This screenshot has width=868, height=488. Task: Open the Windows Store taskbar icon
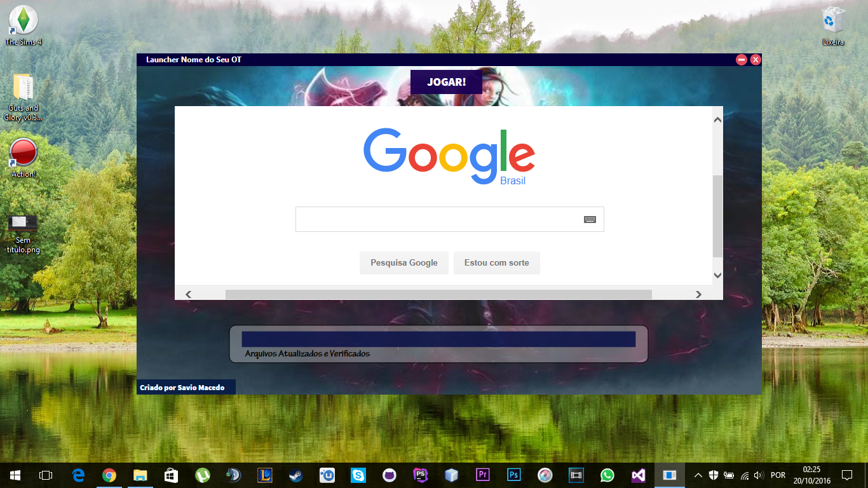click(172, 475)
